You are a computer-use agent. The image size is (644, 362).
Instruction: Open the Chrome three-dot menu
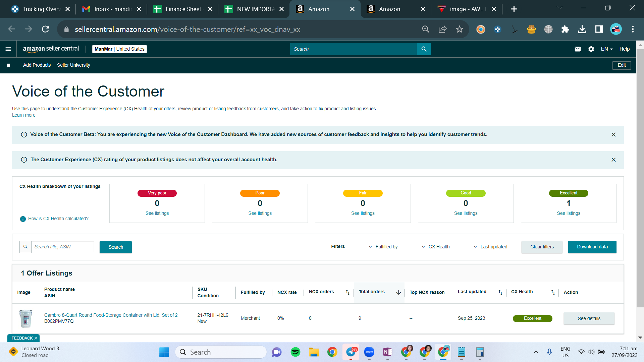(633, 29)
